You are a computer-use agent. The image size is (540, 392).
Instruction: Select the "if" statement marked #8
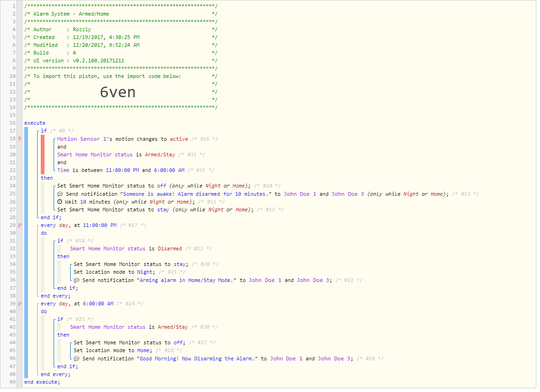click(44, 131)
